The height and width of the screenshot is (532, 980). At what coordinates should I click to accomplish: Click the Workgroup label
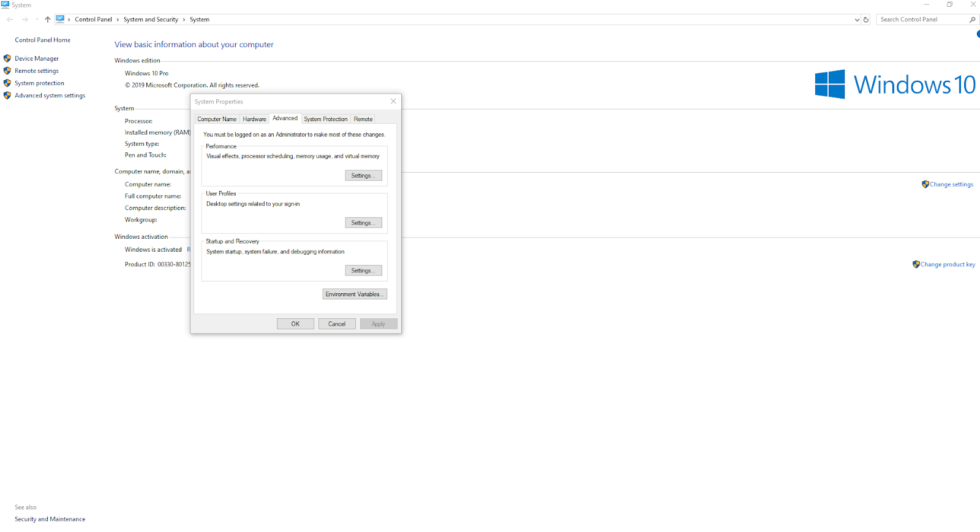(x=141, y=220)
